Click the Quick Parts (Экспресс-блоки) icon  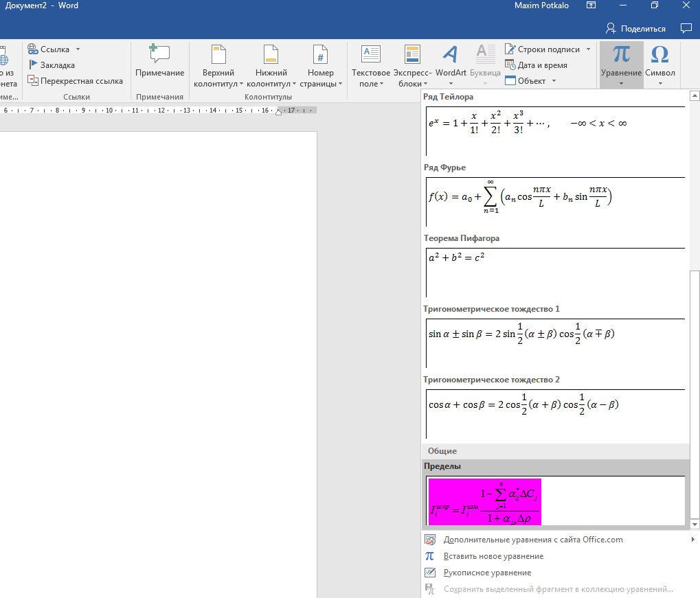412,54
